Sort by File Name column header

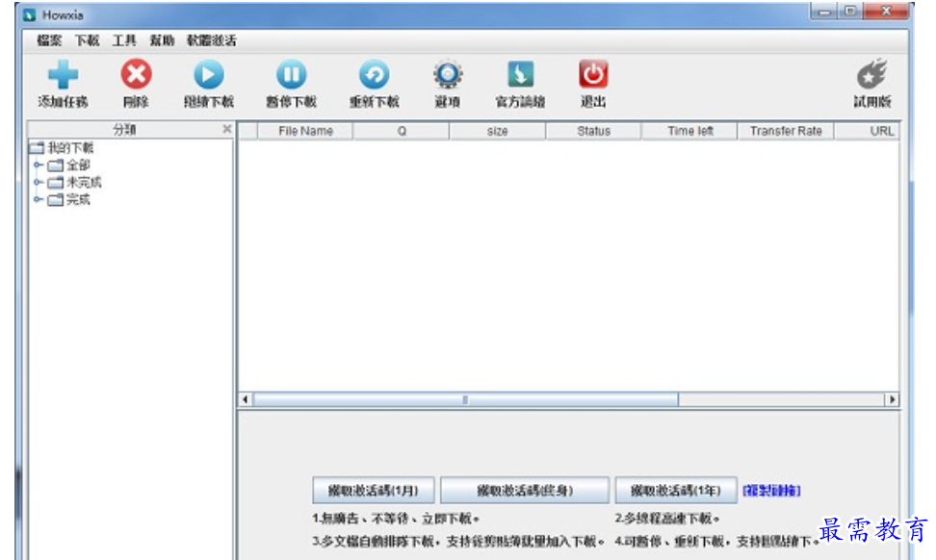pyautogui.click(x=305, y=131)
